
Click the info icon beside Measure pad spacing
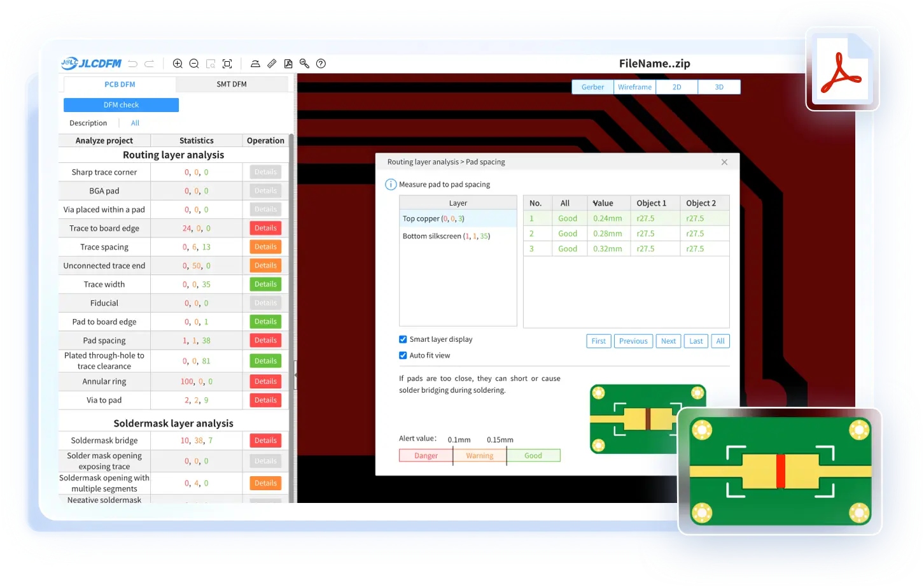click(x=391, y=185)
